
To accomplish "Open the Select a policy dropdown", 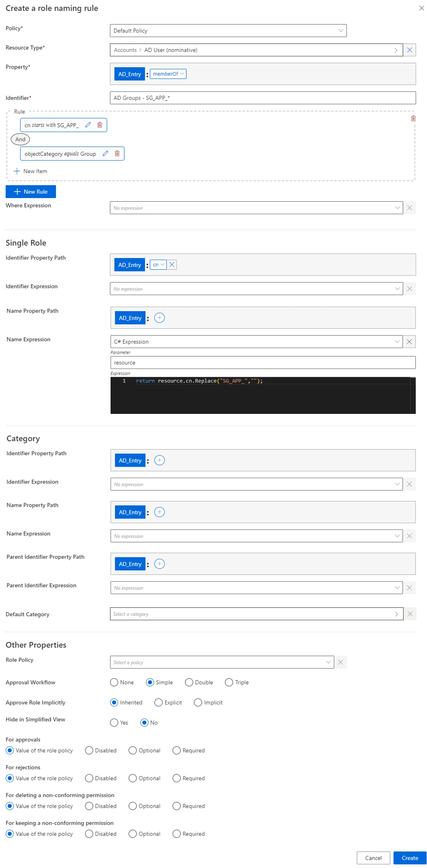I will tap(222, 663).
